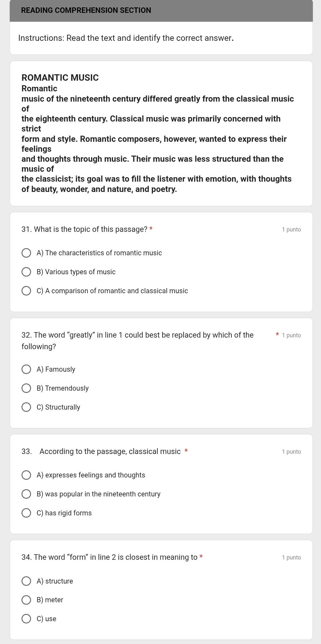Choose 'Various types of music' answer

coord(26,272)
